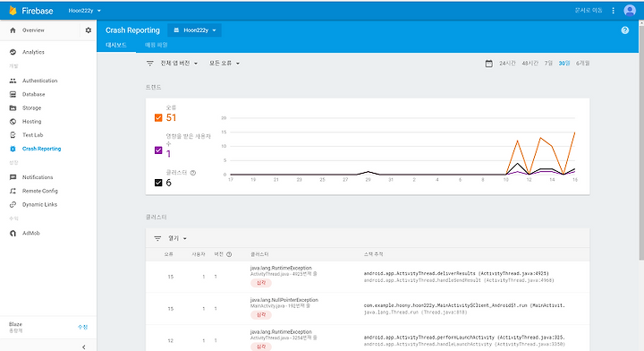644x351 pixels.
Task: Open Storage in the sidebar
Action: tap(31, 107)
